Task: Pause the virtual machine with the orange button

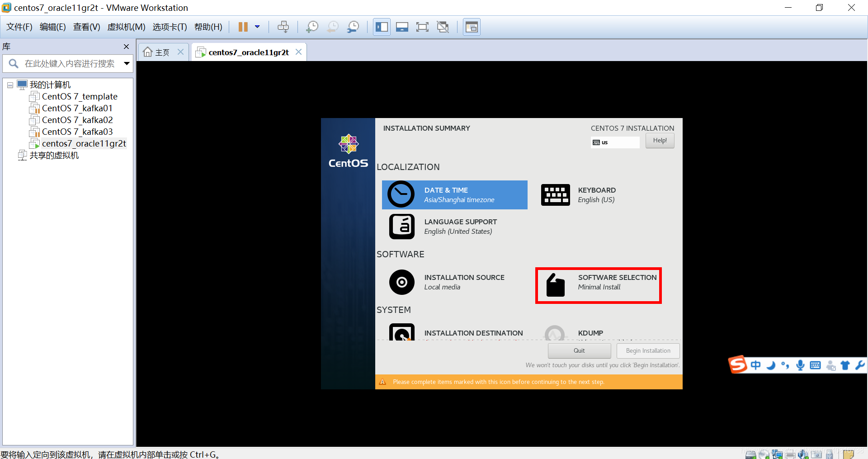Action: [x=243, y=27]
